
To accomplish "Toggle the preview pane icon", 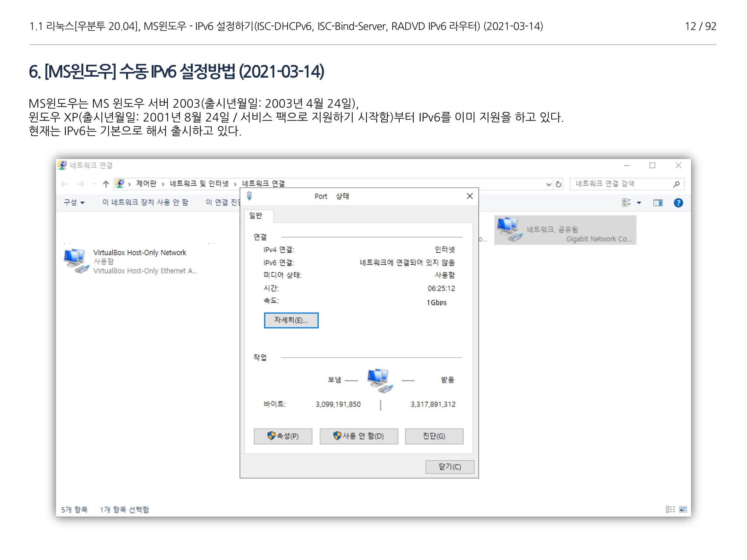I will coord(658,203).
